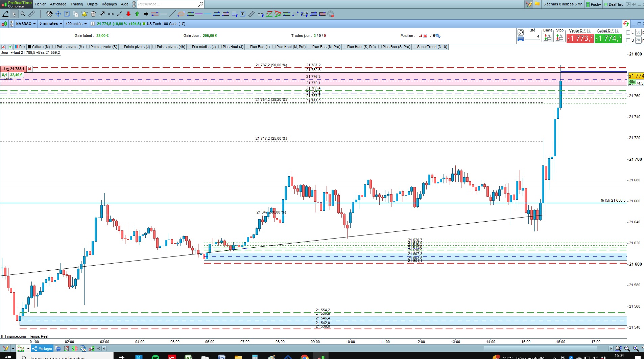Select the diagonal arrow drawing tool

pos(102,14)
